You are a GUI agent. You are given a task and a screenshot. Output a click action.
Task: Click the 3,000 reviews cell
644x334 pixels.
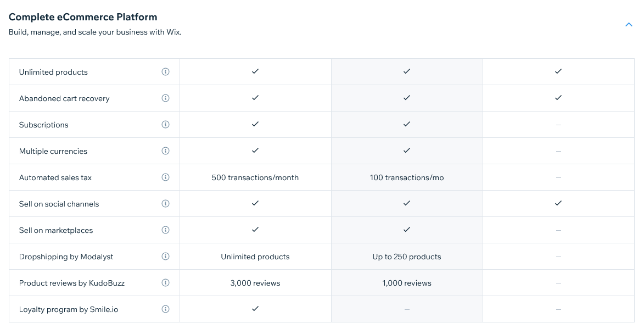click(255, 283)
